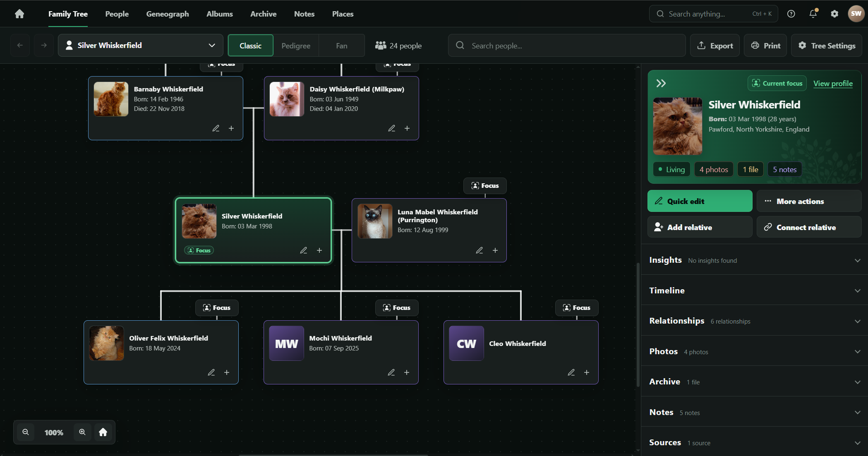Click the home icon in top navigation
This screenshot has height=456, width=868.
coord(19,14)
